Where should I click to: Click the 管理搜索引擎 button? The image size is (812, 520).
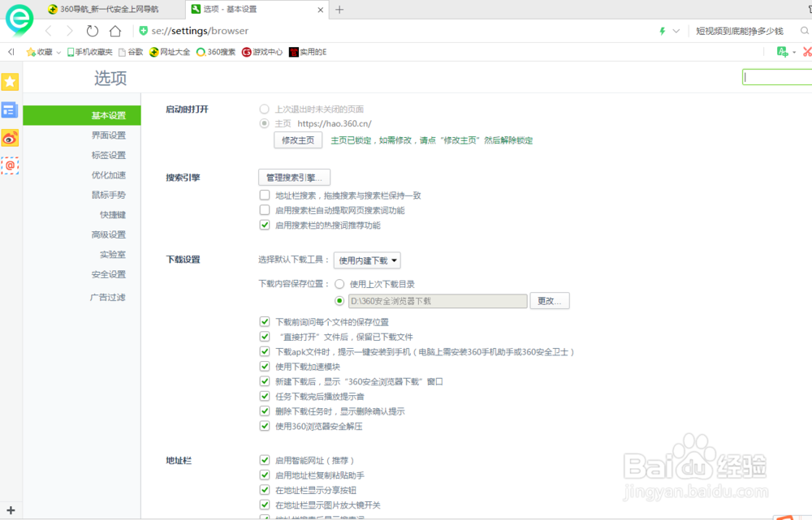pos(294,178)
